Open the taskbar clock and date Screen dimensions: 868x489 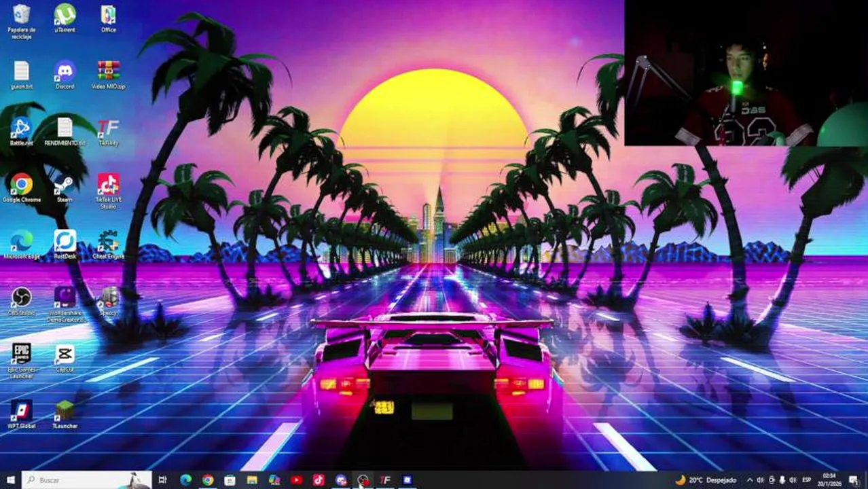[829, 480]
